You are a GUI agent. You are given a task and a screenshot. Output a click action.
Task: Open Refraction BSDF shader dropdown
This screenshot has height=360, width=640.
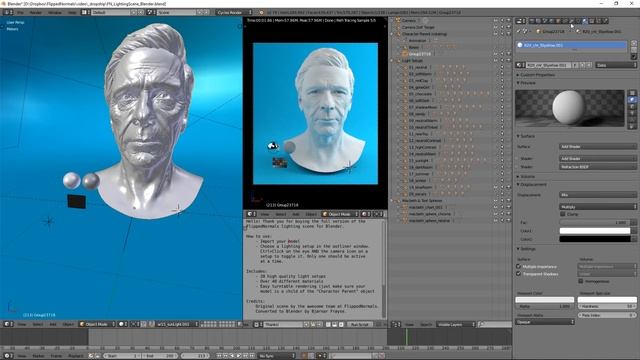pyautogui.click(x=598, y=167)
